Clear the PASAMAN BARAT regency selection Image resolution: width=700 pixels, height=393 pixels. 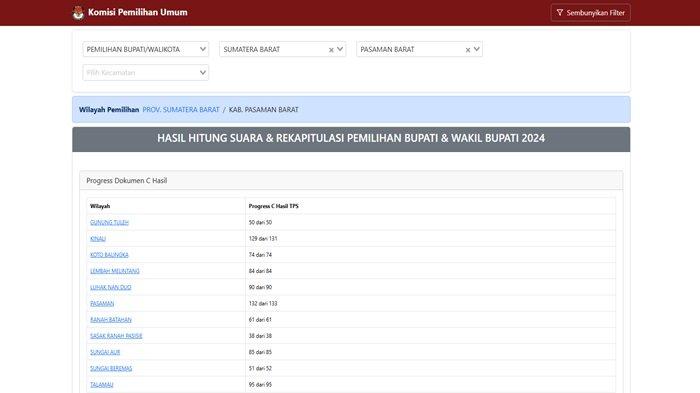468,50
